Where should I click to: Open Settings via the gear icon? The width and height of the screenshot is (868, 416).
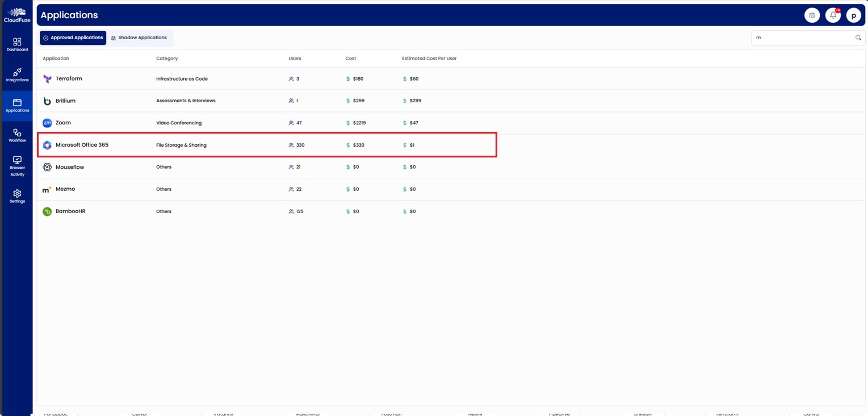[x=17, y=196]
